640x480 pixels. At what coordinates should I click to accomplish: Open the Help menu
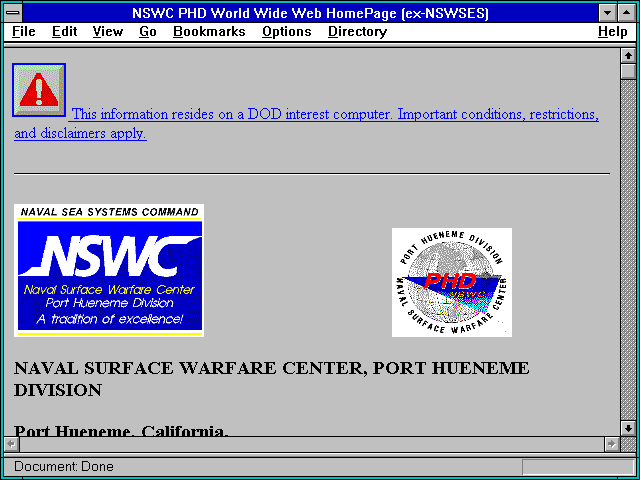pyautogui.click(x=613, y=32)
